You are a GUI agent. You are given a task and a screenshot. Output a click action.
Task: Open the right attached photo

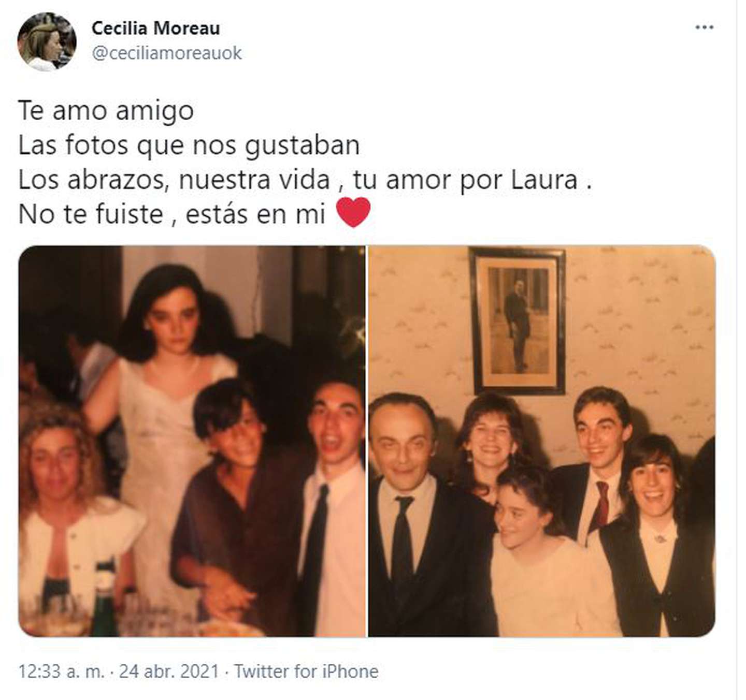click(542, 441)
